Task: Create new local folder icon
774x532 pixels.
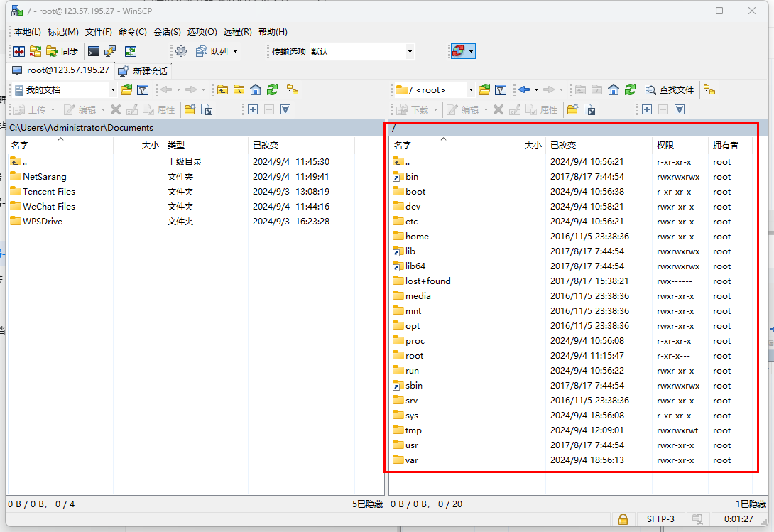Action: pos(190,109)
